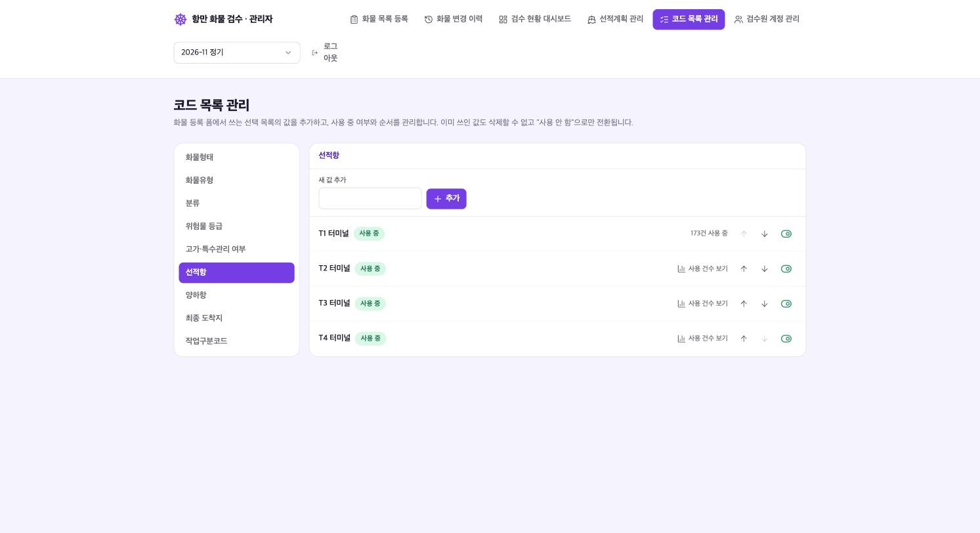Viewport: 980px width, 533px height.
Task: Move T1 터미널 down one position
Action: [x=765, y=234]
